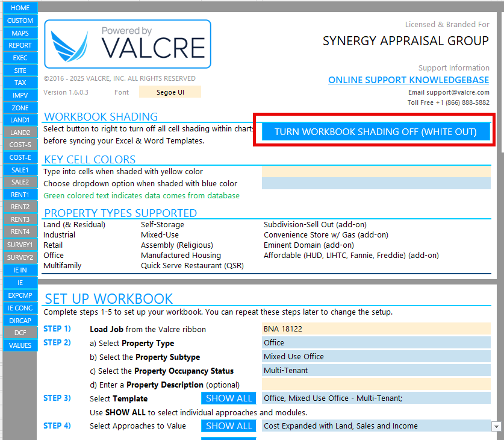
Task: Open the RENT1 sheet
Action: [x=20, y=195]
